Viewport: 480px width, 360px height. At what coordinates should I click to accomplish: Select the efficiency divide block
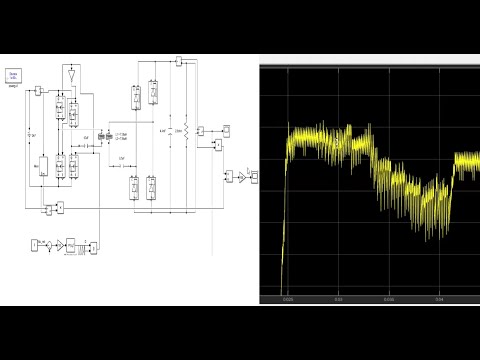coord(229,176)
